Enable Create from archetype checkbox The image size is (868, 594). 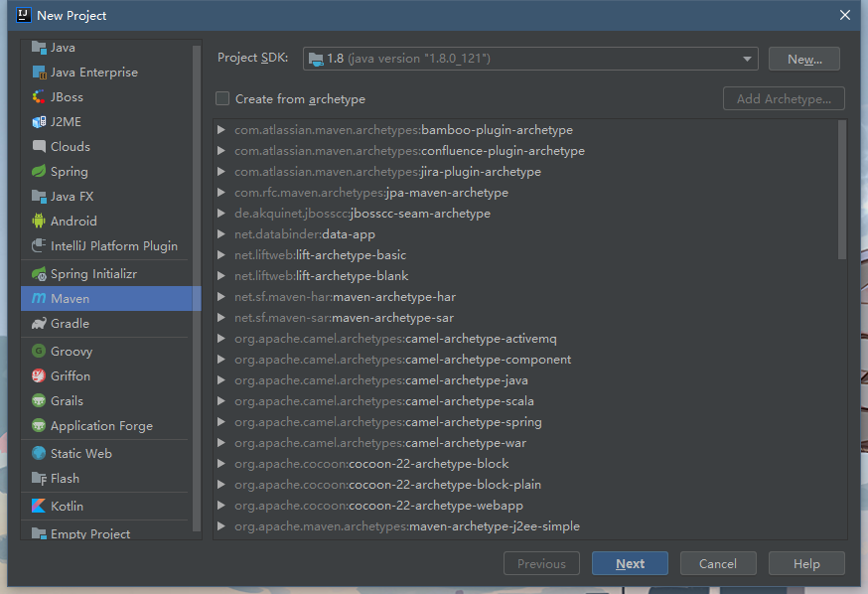point(222,99)
